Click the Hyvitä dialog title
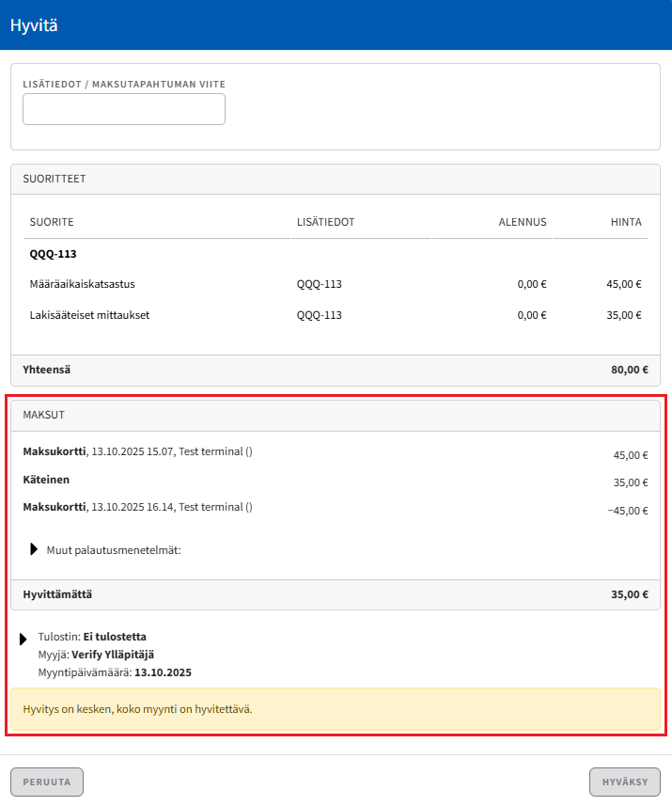This screenshot has height=806, width=672. (x=34, y=25)
